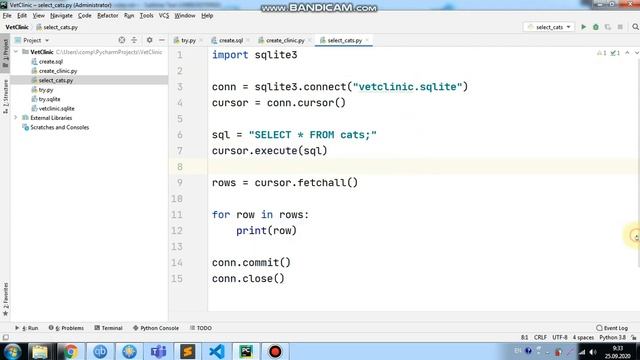Select try.sqlite in project tree
Image resolution: width=640 pixels, height=360 pixels.
tap(49, 99)
